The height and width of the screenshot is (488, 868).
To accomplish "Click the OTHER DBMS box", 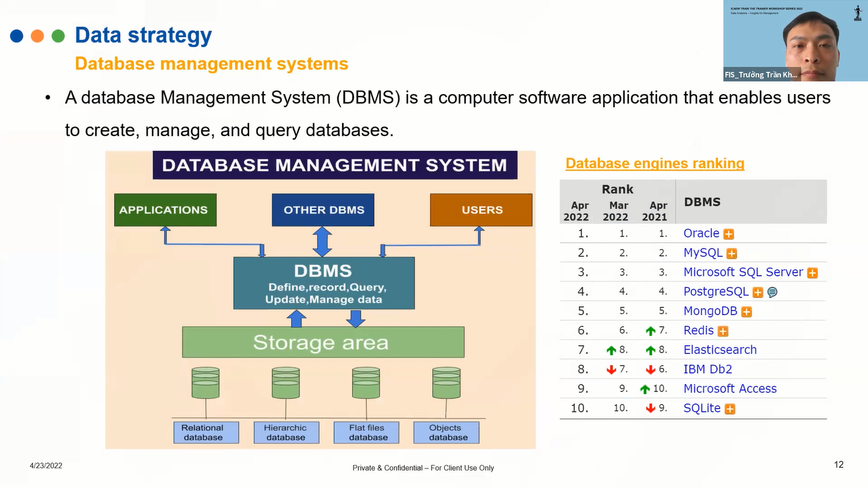I will click(323, 210).
